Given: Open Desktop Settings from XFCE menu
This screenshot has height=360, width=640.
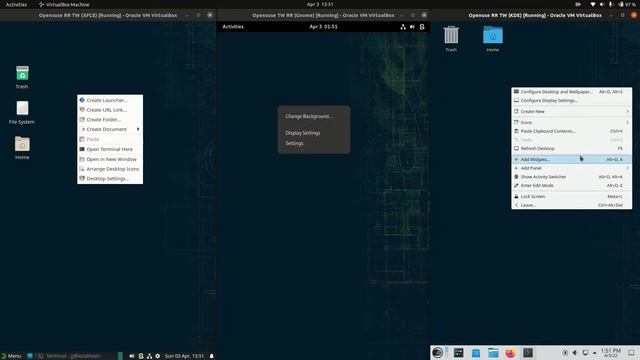Looking at the screenshot, I should [110, 179].
